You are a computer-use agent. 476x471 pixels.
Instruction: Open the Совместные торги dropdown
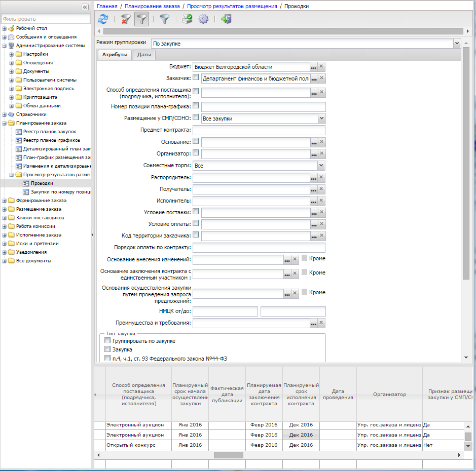[x=321, y=166]
